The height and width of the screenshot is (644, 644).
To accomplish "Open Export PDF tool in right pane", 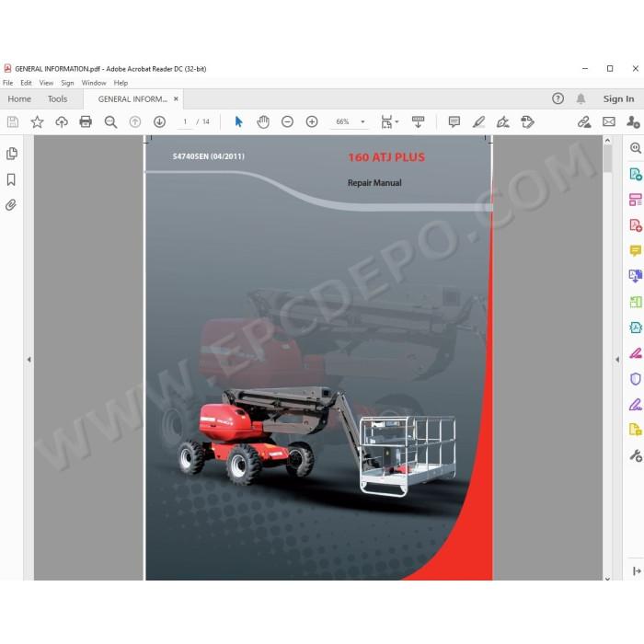I will tap(636, 174).
